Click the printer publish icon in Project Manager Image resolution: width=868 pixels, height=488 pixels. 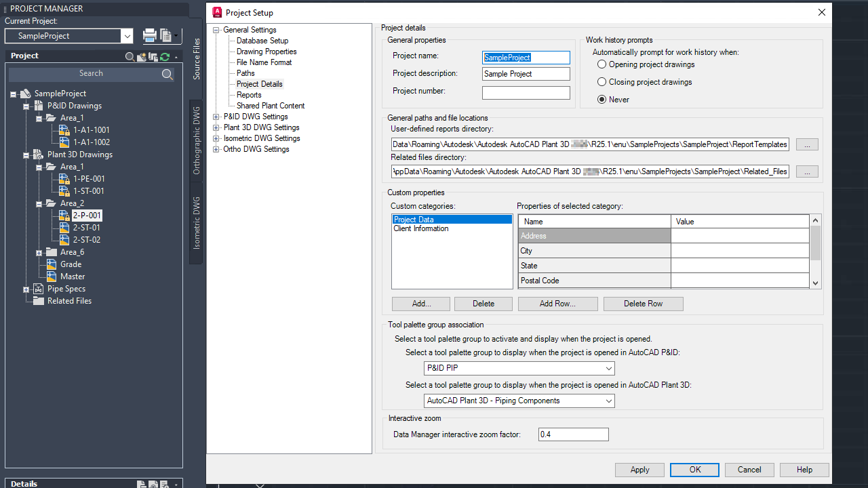150,36
